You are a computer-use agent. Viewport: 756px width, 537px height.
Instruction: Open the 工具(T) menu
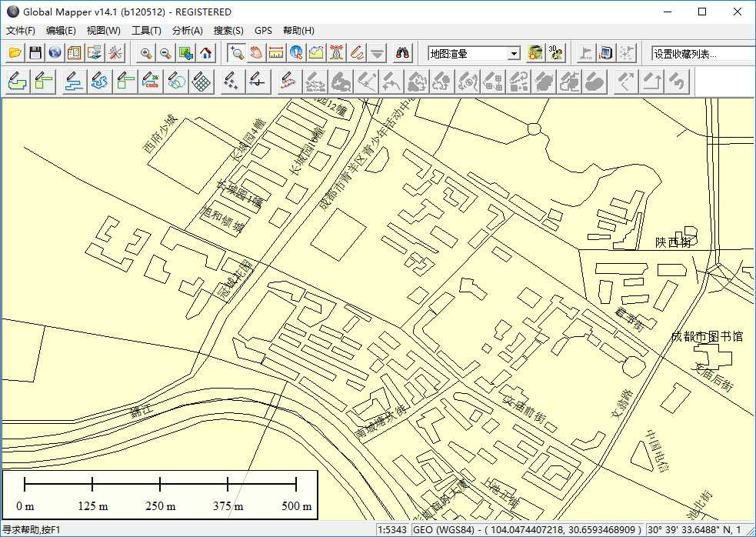coord(146,31)
